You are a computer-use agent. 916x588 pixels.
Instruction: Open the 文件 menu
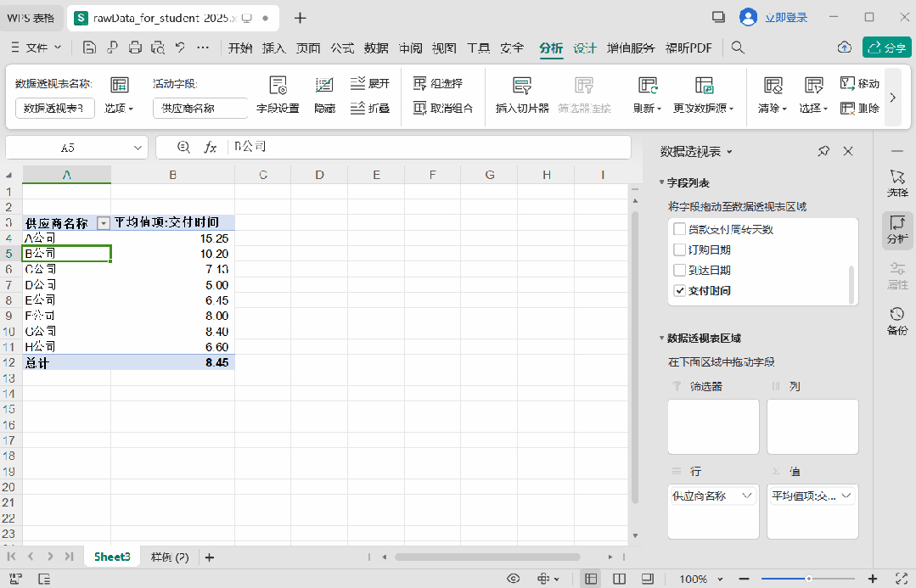pyautogui.click(x=37, y=48)
